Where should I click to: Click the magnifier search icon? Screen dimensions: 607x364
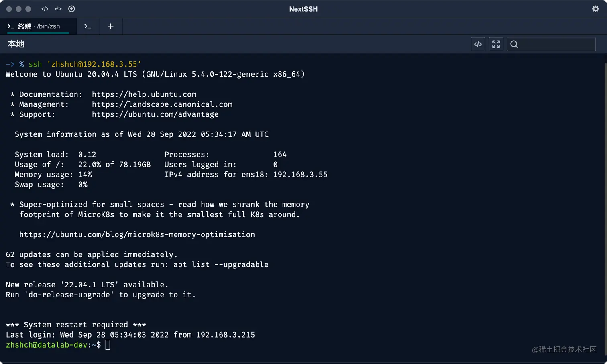(514, 44)
